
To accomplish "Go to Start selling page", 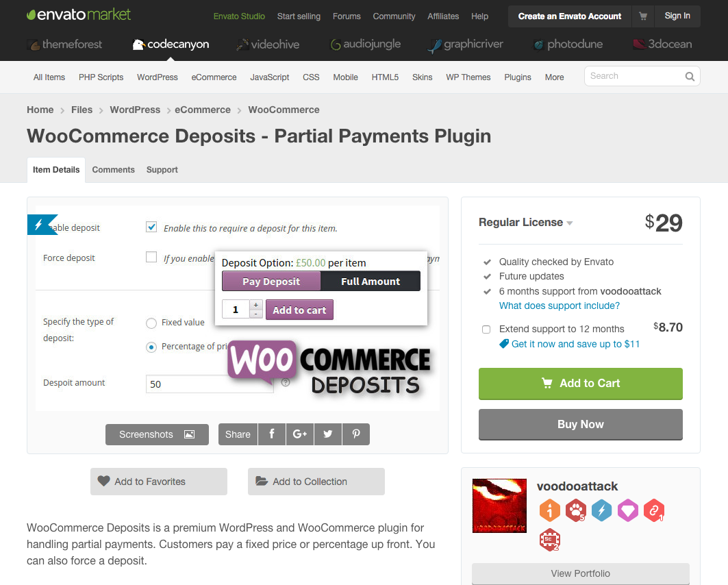I will (x=299, y=16).
